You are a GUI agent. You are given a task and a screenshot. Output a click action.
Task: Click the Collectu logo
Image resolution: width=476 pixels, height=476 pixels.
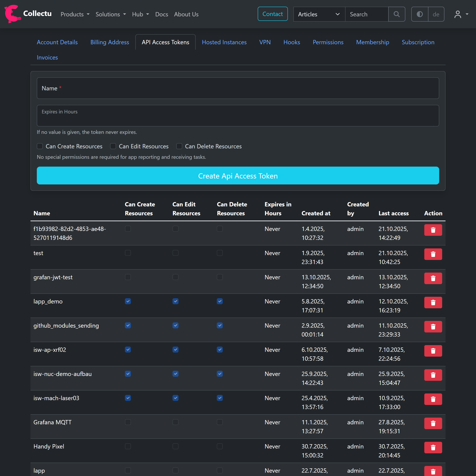click(28, 14)
